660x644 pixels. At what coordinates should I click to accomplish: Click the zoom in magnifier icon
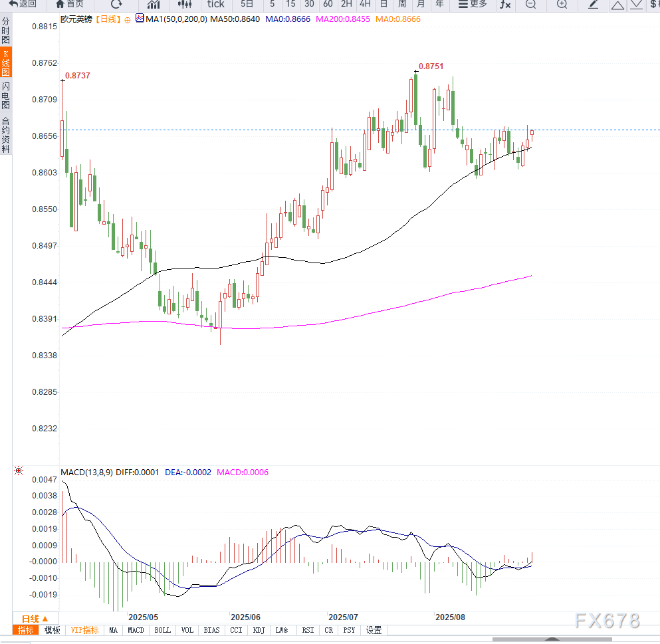pos(562,4)
